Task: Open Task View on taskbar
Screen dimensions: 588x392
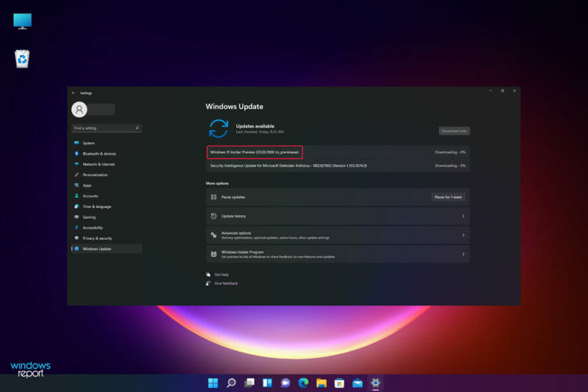Action: pyautogui.click(x=250, y=383)
